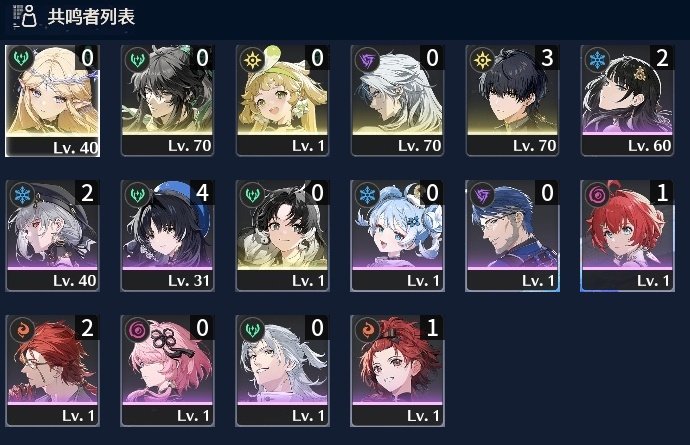Click the Glacio snowflake icon on the Lv. 60 card
This screenshot has width=690, height=445.
pyautogui.click(x=597, y=59)
